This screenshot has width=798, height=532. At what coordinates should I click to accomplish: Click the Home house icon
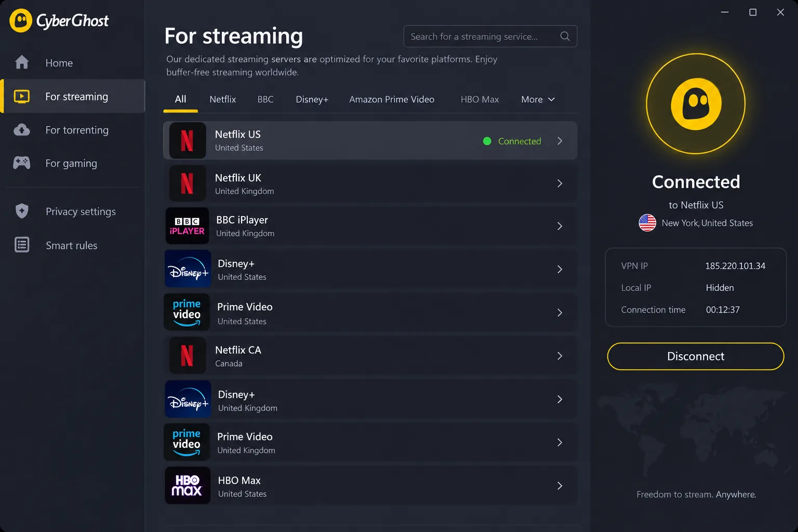click(x=22, y=62)
